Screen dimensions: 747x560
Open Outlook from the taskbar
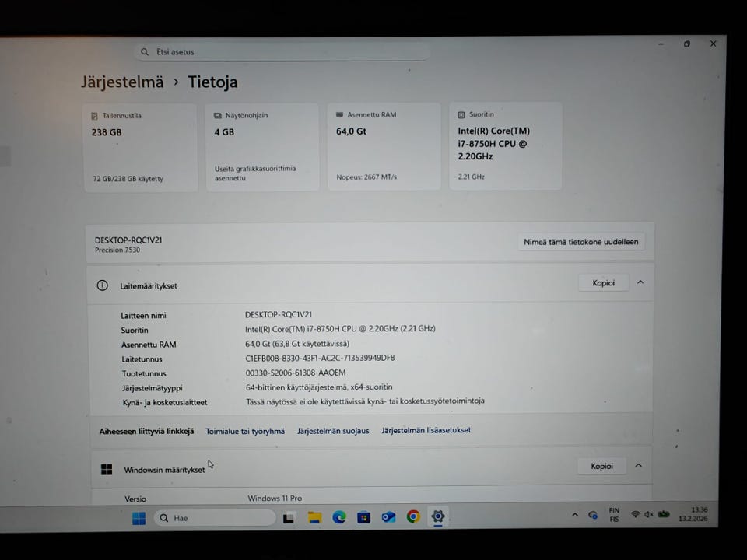(x=389, y=517)
